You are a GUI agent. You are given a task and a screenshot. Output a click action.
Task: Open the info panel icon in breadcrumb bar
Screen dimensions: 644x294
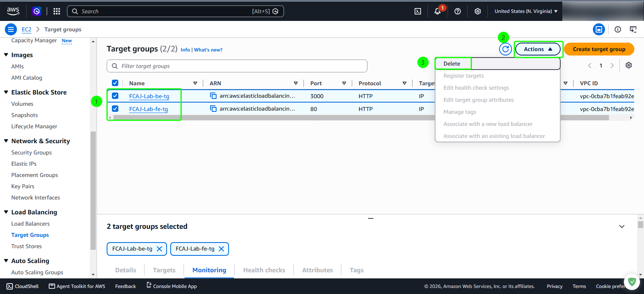point(618,29)
